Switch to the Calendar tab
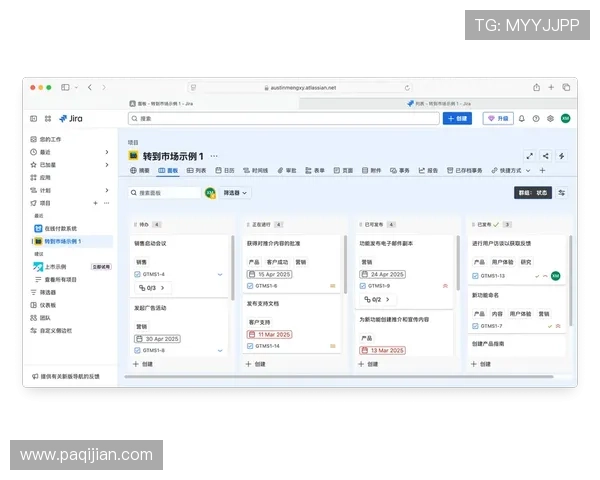 click(225, 170)
